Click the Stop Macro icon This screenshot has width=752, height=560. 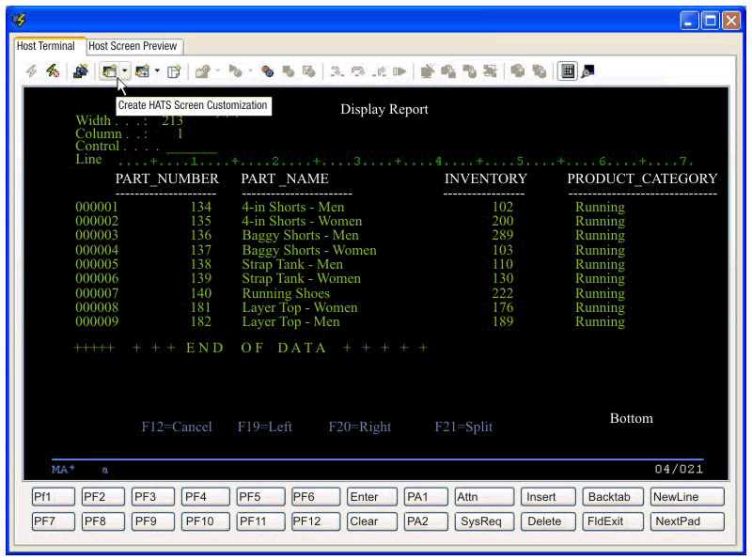coord(289,71)
